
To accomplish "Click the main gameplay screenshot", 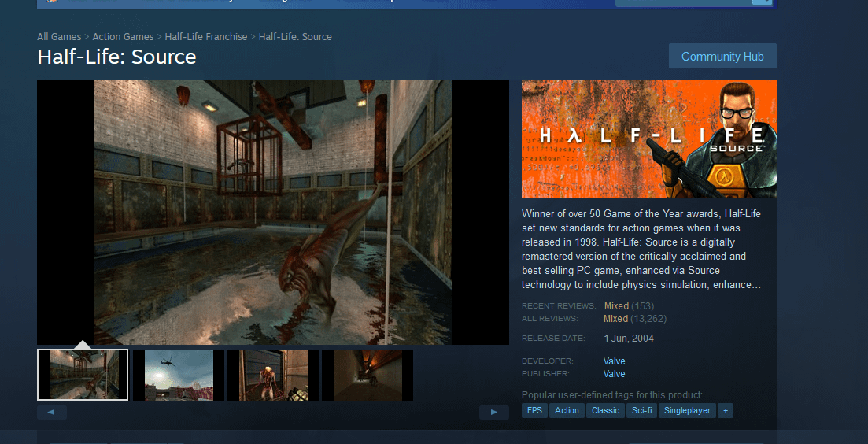I will click(272, 212).
